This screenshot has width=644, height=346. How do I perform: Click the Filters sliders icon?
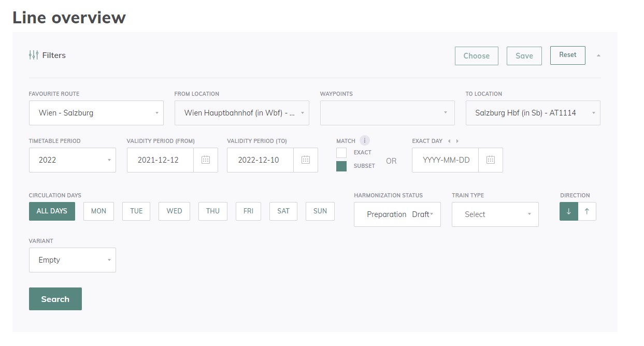click(x=34, y=55)
